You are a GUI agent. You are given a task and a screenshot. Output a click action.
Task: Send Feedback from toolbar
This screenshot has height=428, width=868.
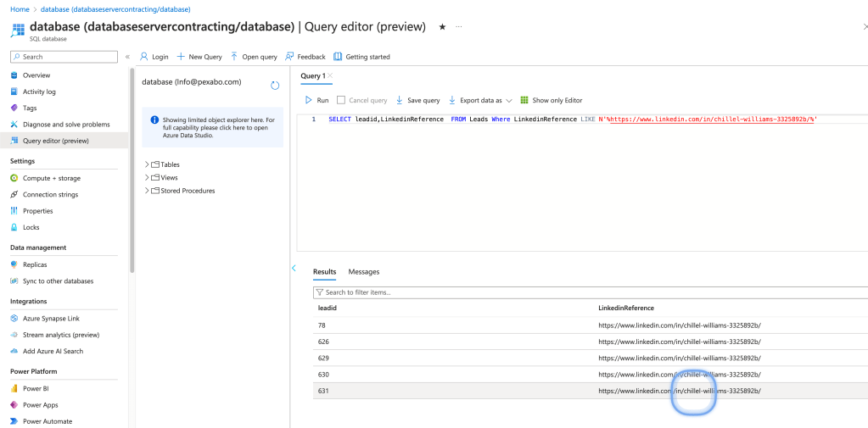[305, 57]
